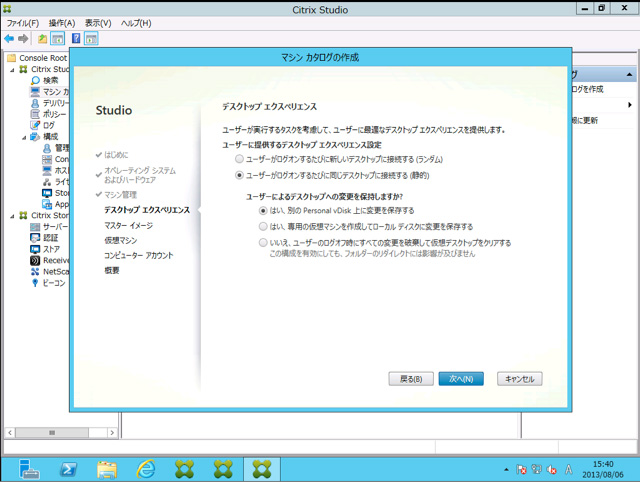Go to 仮想マシン wizard step

click(x=121, y=240)
